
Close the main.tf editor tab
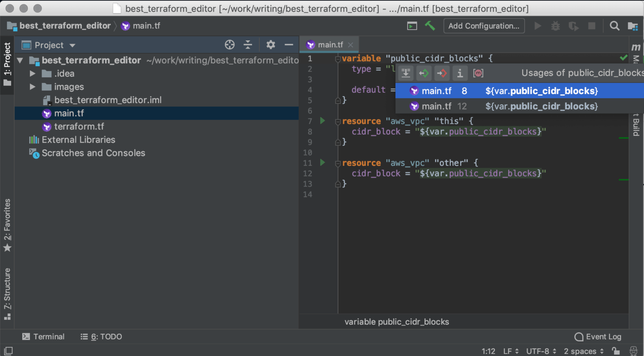click(x=351, y=45)
